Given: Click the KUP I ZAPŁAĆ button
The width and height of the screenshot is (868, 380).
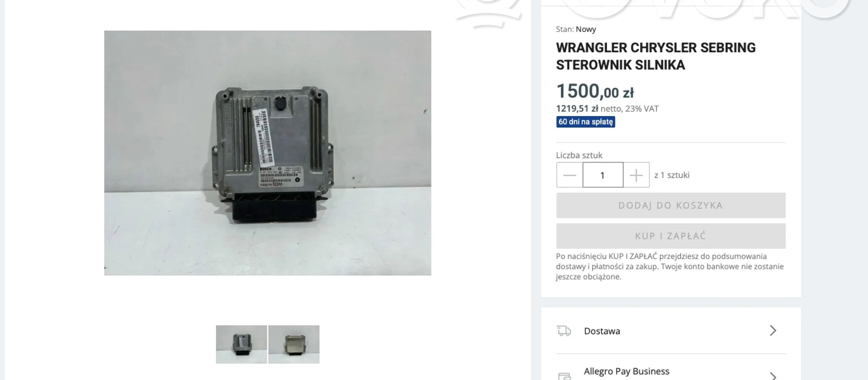Looking at the screenshot, I should point(671,236).
